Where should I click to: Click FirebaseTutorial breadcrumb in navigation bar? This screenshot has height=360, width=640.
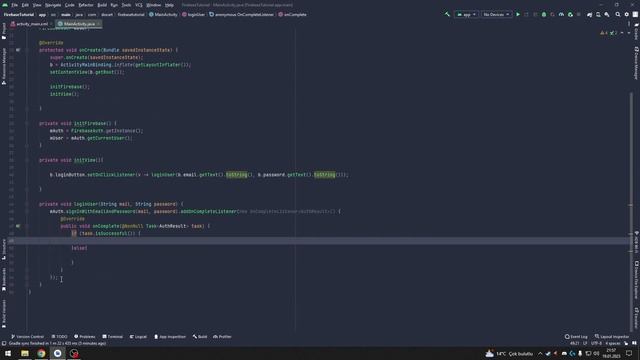(x=19, y=14)
